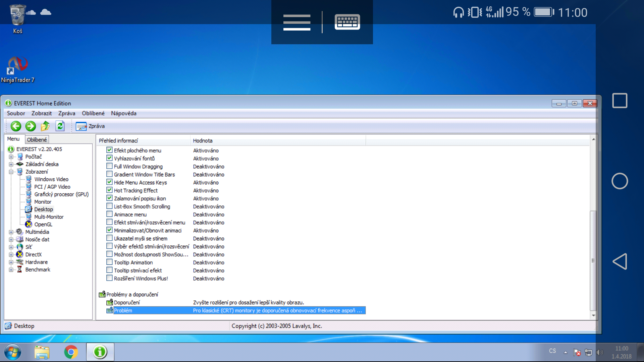Select the Doporučení row in the list
The width and height of the screenshot is (644, 362).
127,302
